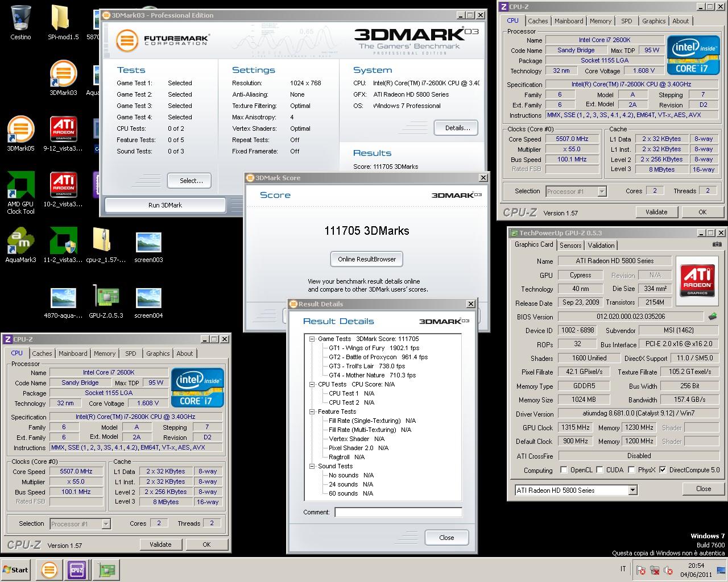Select the GT4 - Mother Nature result row
728x582 pixels.
[x=372, y=375]
